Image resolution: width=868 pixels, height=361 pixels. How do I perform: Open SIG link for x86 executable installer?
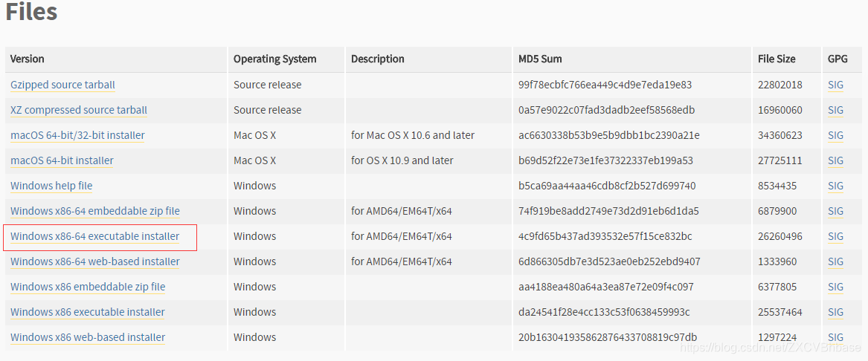[x=836, y=313]
